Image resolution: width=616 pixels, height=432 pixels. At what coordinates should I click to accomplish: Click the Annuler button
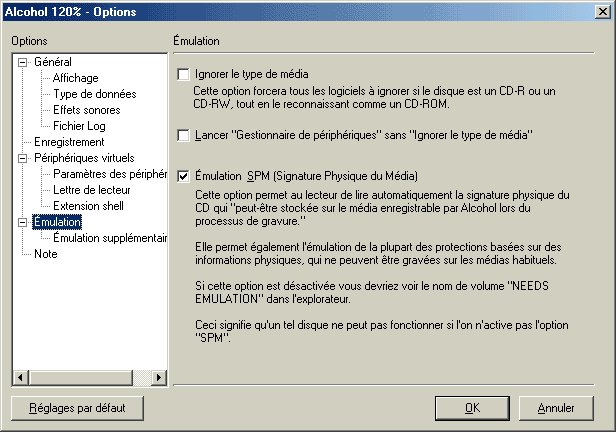556,408
